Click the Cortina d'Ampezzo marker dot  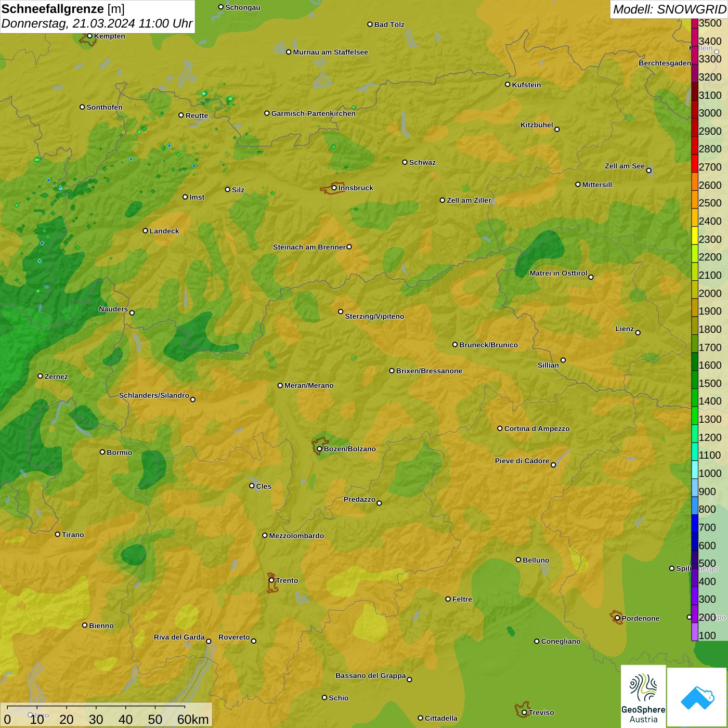tap(500, 428)
